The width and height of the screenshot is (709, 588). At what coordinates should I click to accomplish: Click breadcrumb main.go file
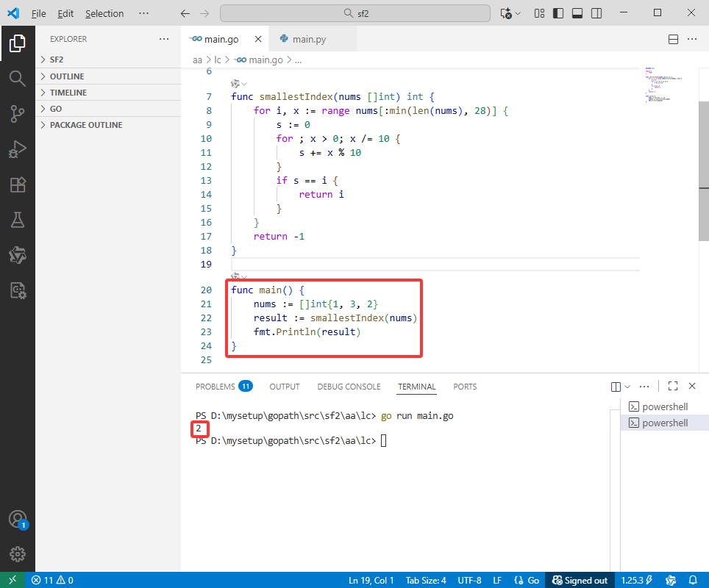(260, 60)
